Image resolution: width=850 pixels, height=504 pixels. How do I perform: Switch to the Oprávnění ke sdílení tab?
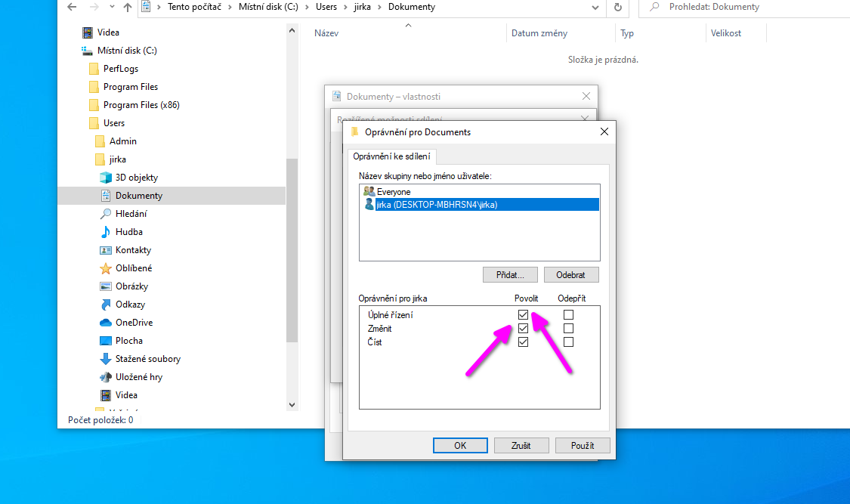[x=392, y=156]
